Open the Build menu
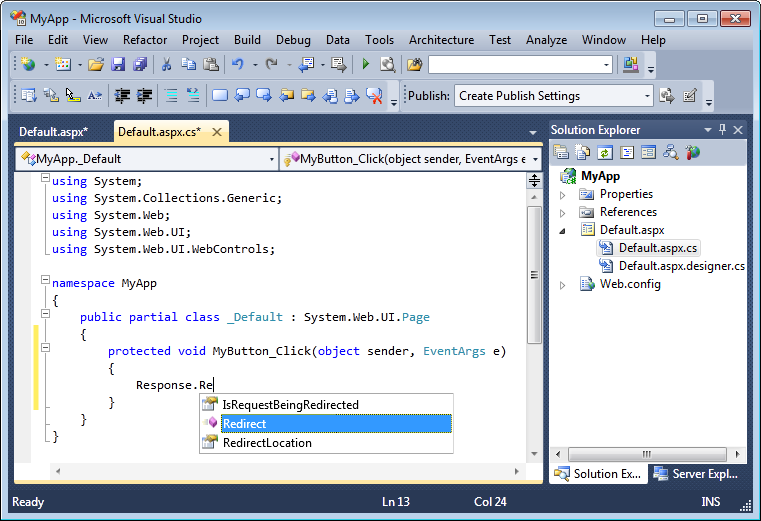The image size is (761, 521). [247, 40]
